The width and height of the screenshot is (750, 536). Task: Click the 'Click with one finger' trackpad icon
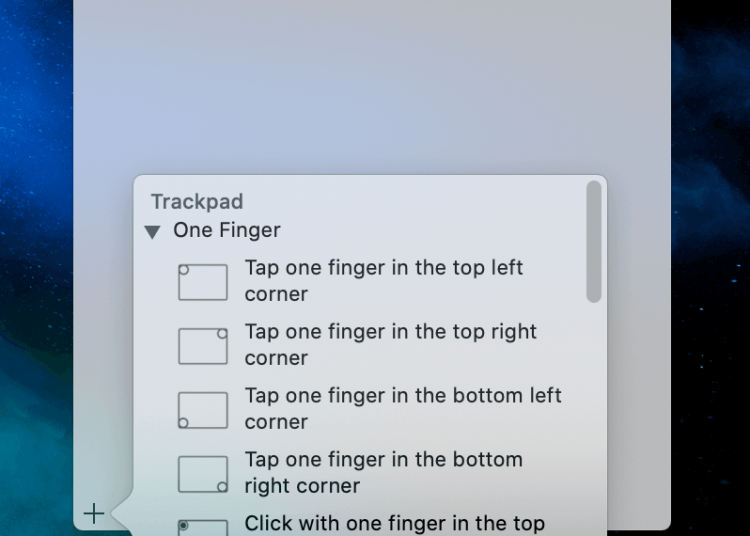coord(203,527)
